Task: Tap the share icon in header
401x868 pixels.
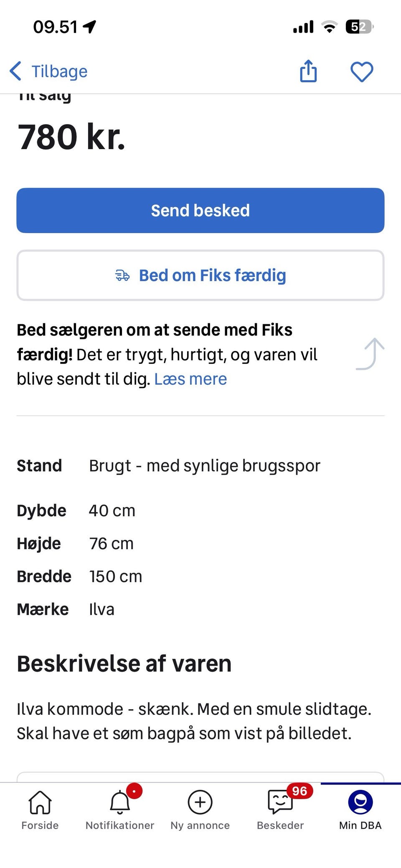Action: [x=308, y=71]
